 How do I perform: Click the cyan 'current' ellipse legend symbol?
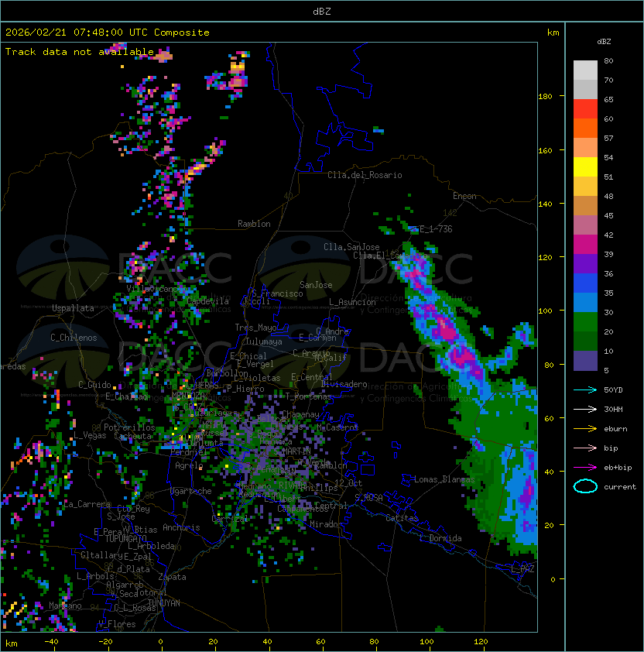pyautogui.click(x=585, y=486)
